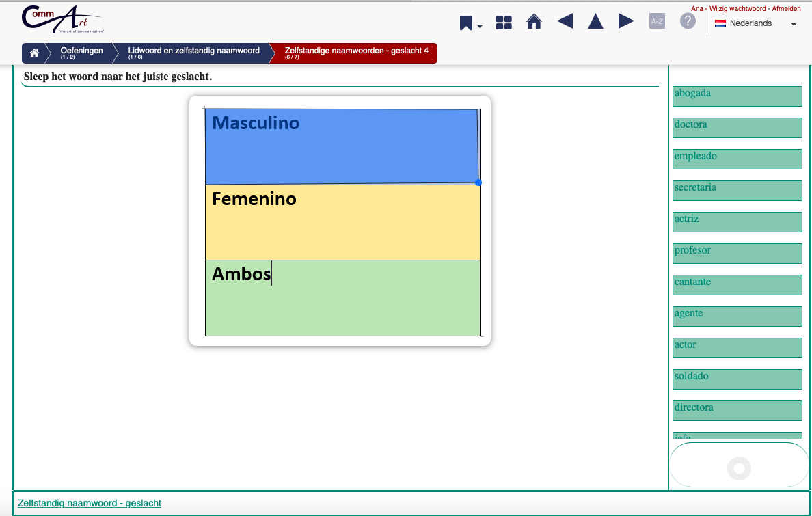Select the word tile doctora
Image resolution: width=812 pixels, height=516 pixels.
(737, 127)
